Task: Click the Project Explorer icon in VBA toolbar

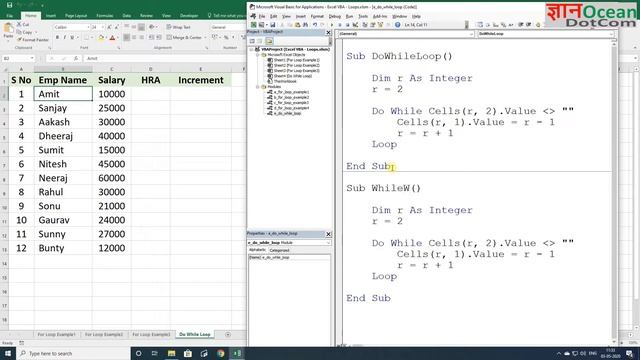Action: 365,25
